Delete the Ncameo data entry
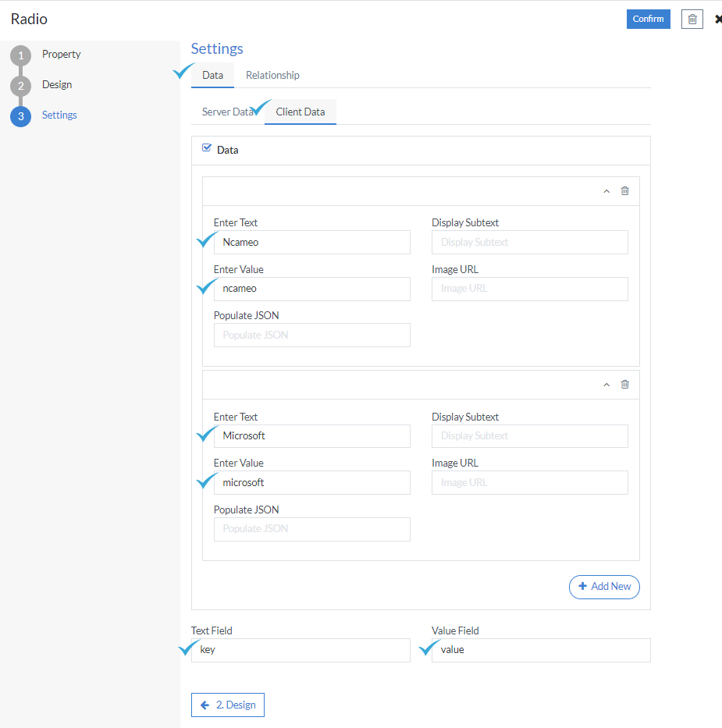The width and height of the screenshot is (722, 728). tap(624, 190)
